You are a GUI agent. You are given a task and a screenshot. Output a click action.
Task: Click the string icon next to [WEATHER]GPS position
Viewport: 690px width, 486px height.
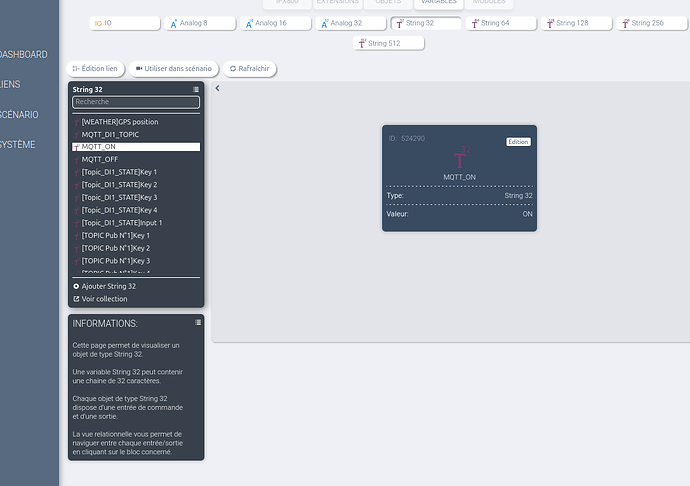tap(76, 122)
